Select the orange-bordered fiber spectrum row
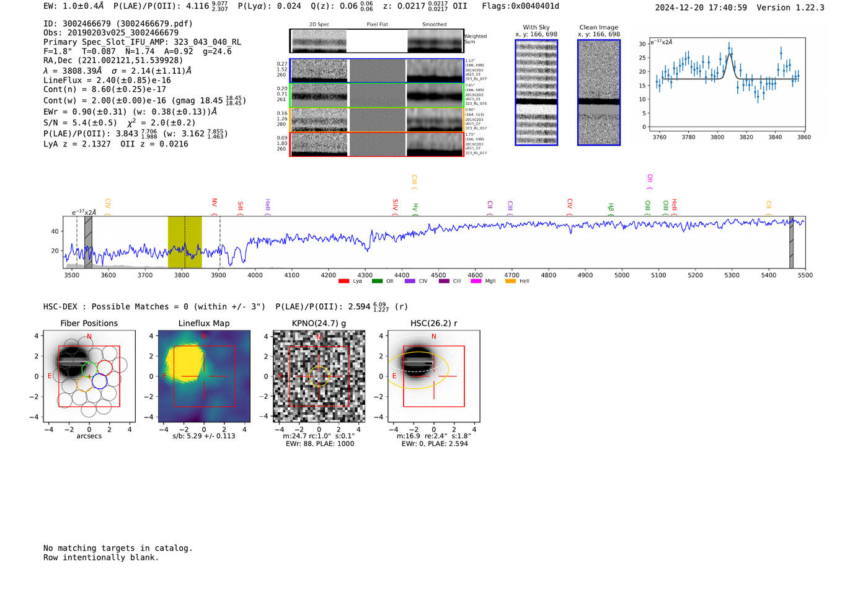Image resolution: width=868 pixels, height=591 pixels. (x=377, y=120)
